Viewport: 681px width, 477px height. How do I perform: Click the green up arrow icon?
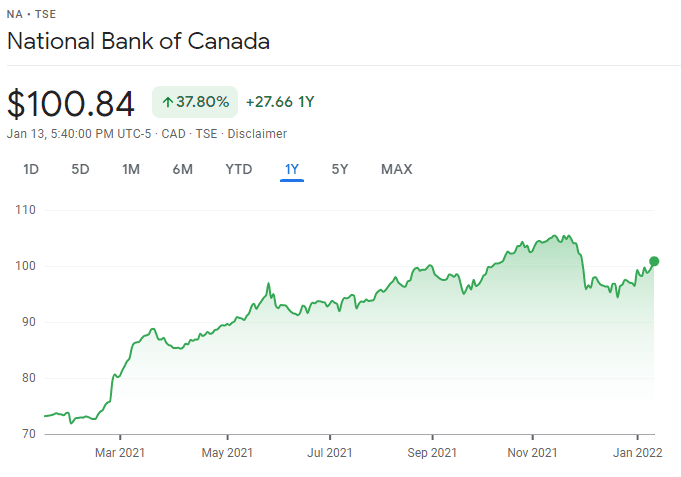(167, 102)
